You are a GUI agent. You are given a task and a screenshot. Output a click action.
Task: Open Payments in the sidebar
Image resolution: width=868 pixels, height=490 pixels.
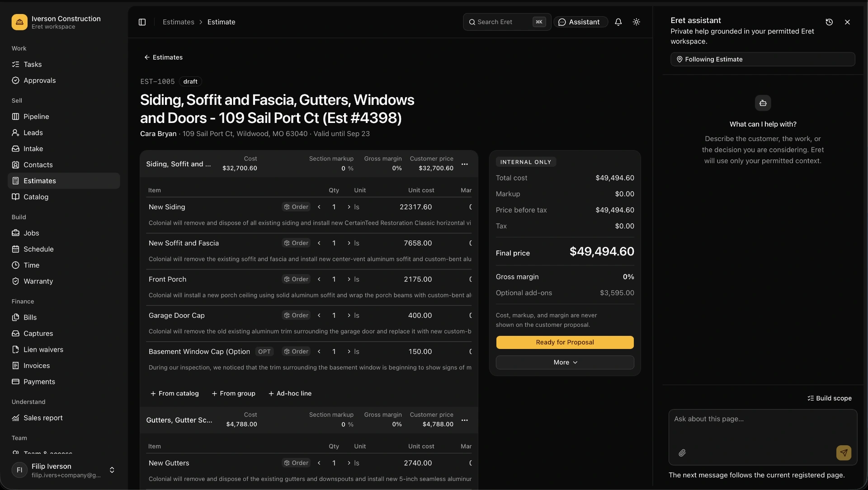tap(64, 382)
